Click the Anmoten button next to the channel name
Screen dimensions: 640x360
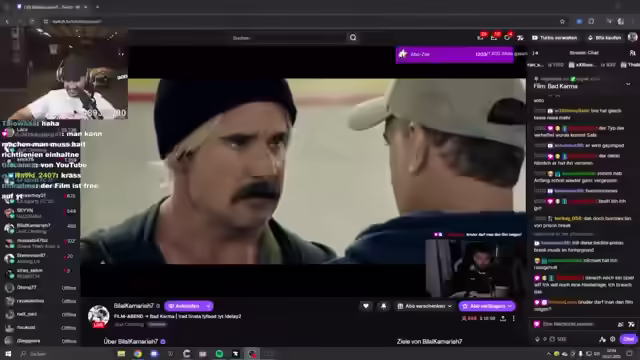[189, 306]
